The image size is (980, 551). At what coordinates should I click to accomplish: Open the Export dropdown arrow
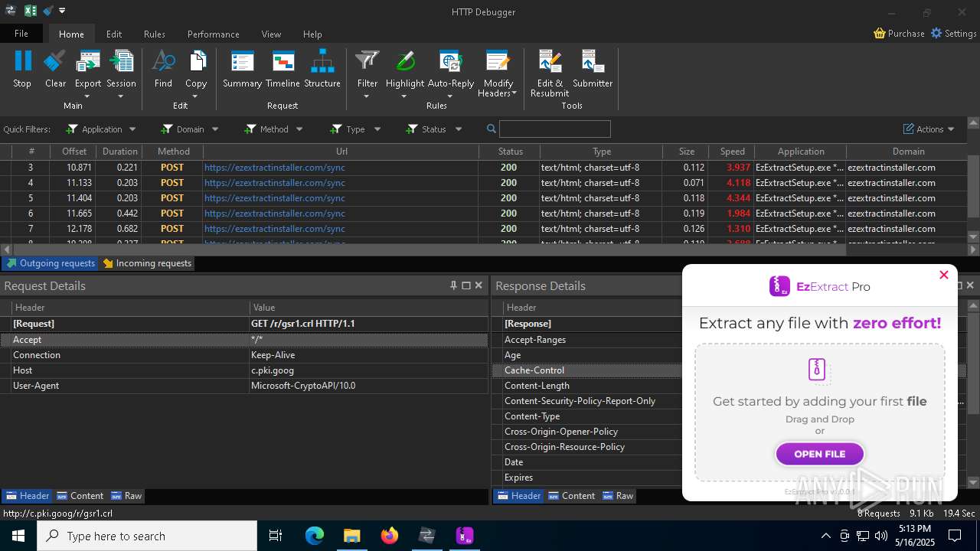[87, 96]
